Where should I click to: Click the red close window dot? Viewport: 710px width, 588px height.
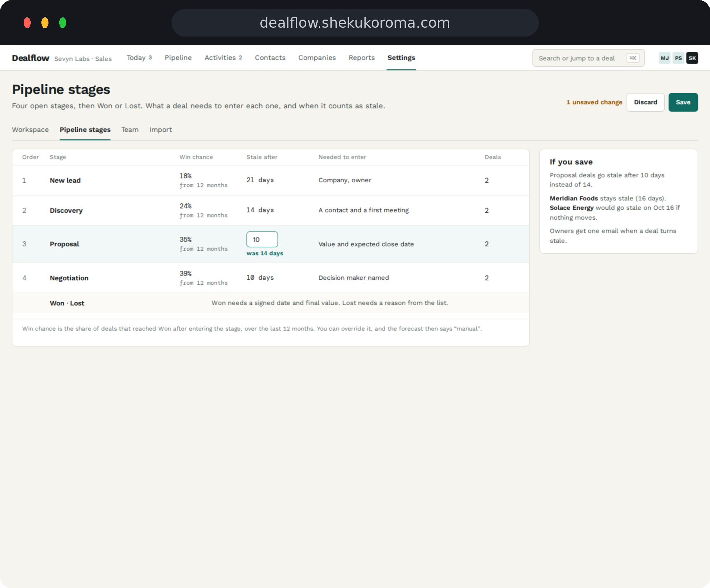click(27, 23)
